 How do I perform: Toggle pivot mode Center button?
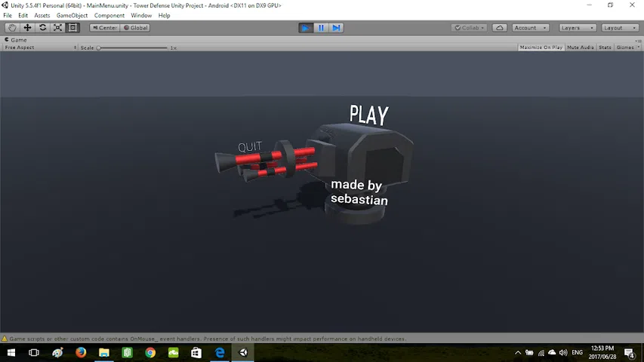[104, 28]
